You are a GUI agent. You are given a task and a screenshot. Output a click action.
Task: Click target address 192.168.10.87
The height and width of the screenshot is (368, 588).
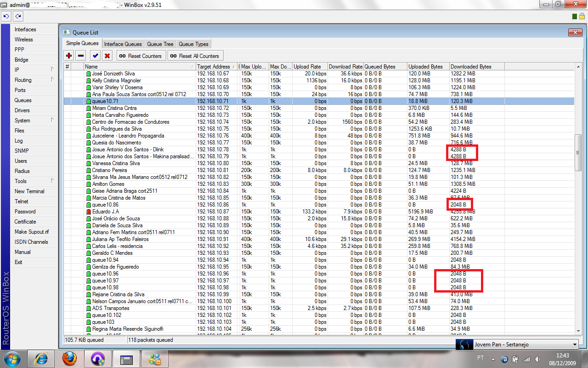[213, 212]
